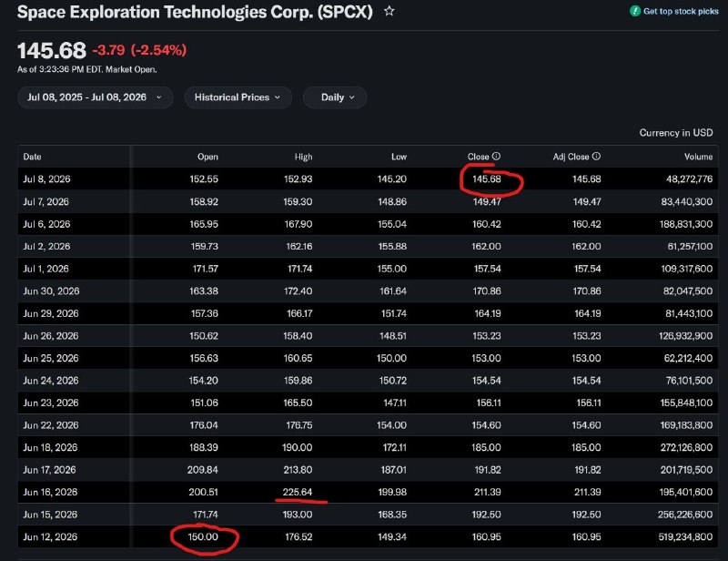Select the circled 150.00 open price
728x561 pixels.
(x=203, y=536)
